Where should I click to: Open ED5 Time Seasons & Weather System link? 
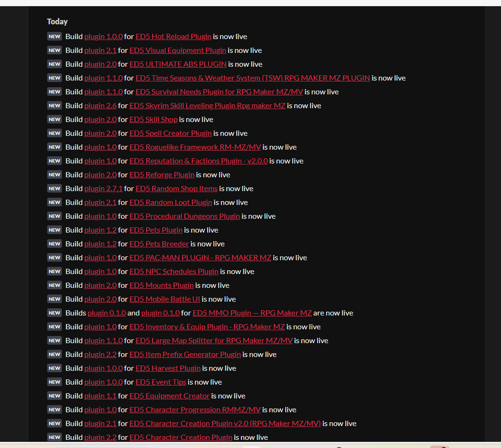tap(253, 78)
